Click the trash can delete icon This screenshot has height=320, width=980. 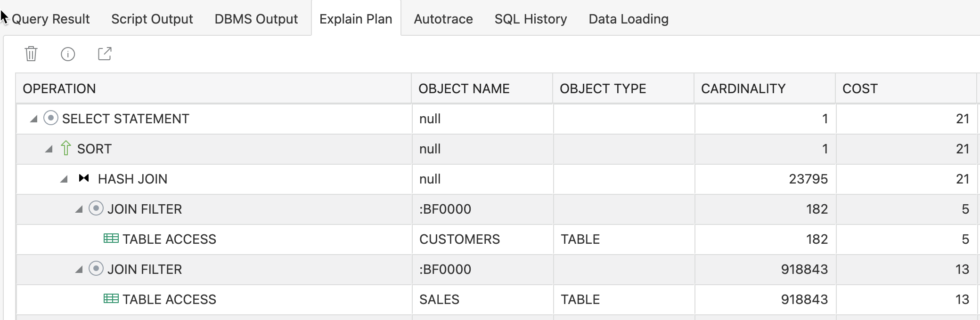[31, 54]
